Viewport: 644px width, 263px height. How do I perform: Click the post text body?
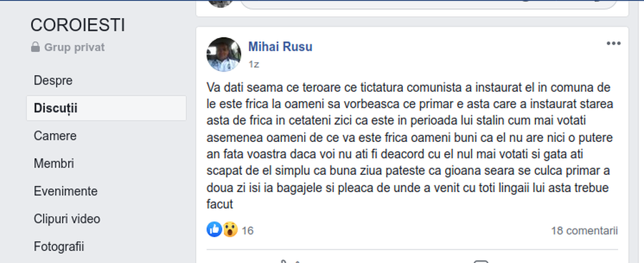tap(409, 145)
